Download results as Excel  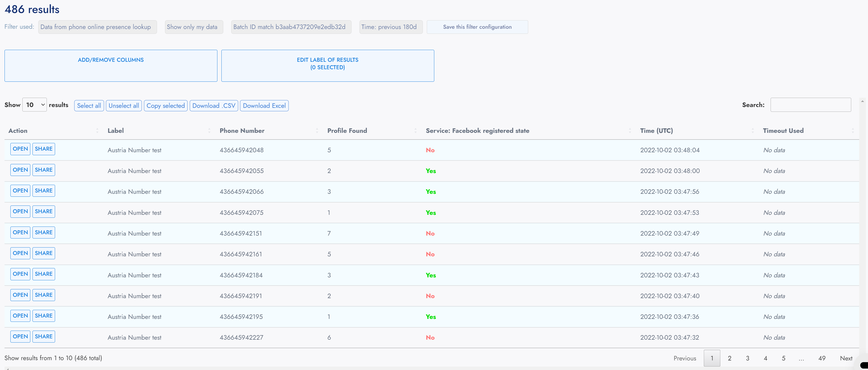264,106
